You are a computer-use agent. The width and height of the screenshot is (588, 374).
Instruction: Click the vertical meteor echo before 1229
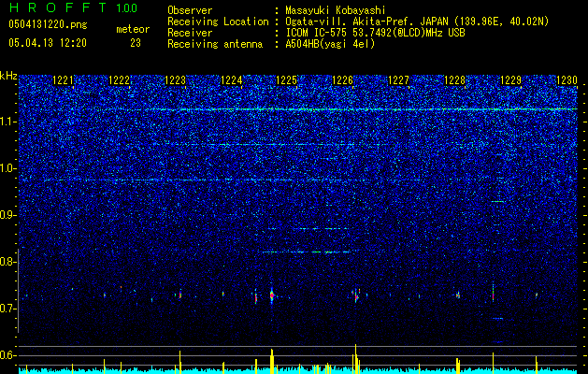tap(494, 293)
